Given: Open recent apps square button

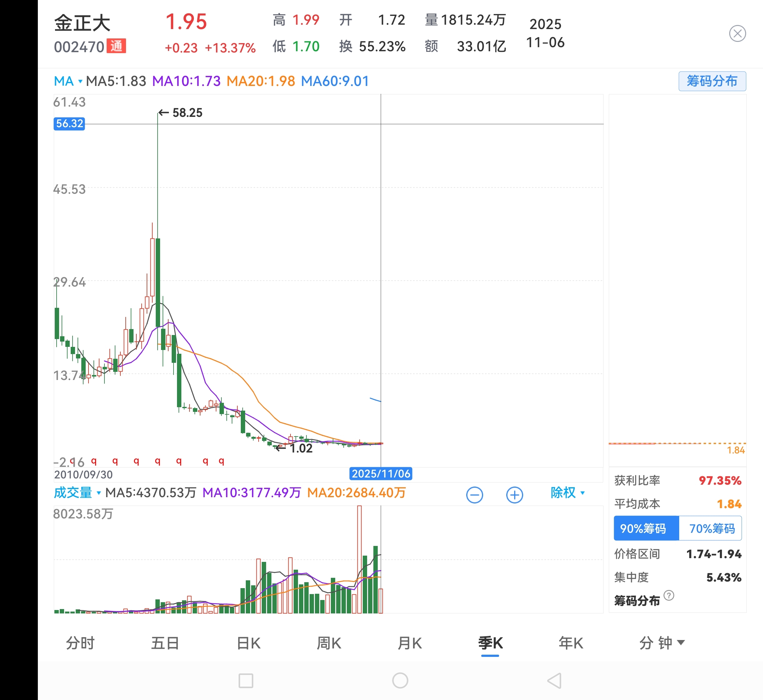Looking at the screenshot, I should coord(245,681).
